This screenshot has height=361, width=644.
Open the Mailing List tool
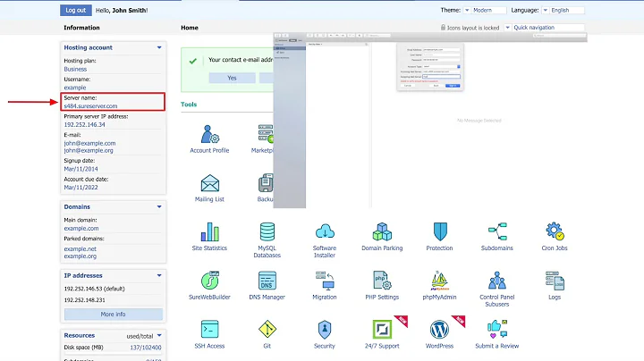coord(209,189)
